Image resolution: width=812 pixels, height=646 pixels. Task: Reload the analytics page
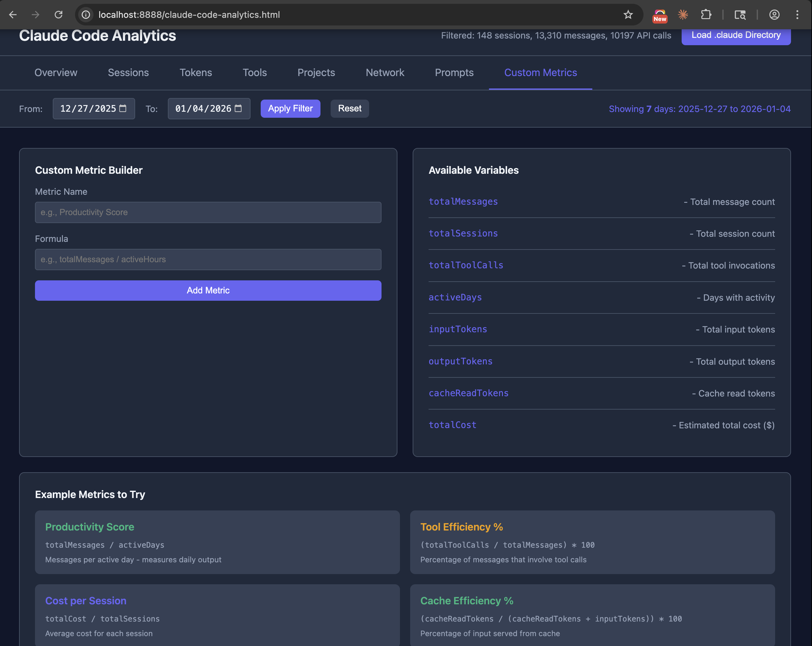[59, 15]
